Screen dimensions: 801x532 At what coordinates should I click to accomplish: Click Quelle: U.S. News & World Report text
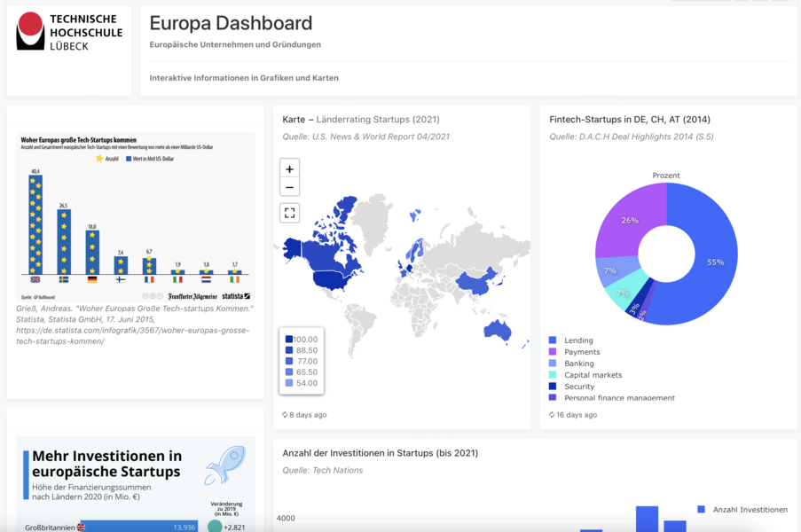point(365,137)
